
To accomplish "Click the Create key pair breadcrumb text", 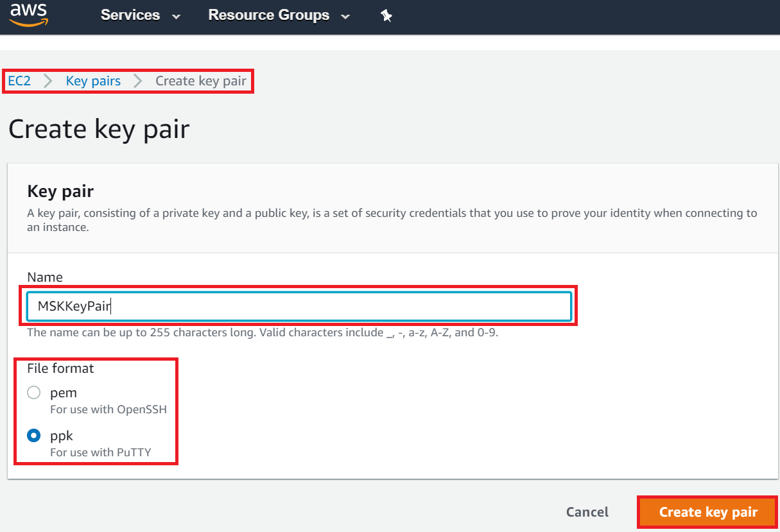I will [201, 81].
